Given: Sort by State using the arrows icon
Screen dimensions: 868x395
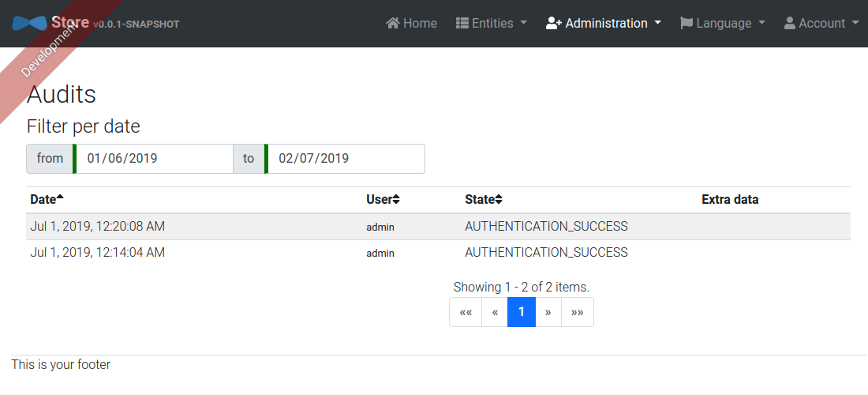Looking at the screenshot, I should tap(498, 199).
